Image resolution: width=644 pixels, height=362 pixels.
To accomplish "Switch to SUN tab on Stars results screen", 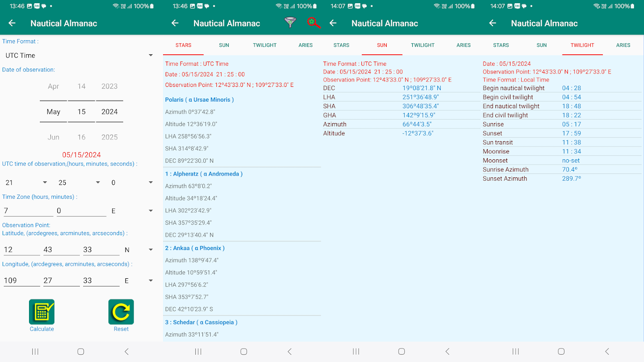I will tap(224, 45).
